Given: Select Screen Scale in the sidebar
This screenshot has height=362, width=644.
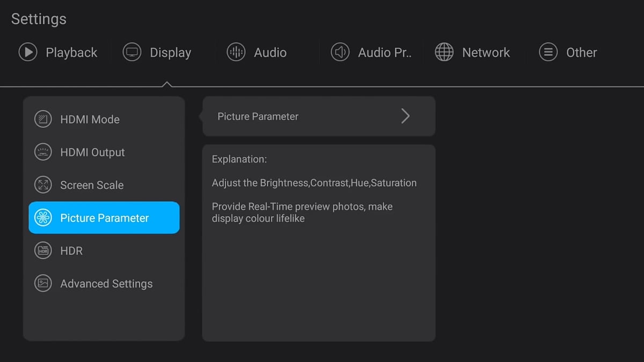Looking at the screenshot, I should pyautogui.click(x=92, y=185).
